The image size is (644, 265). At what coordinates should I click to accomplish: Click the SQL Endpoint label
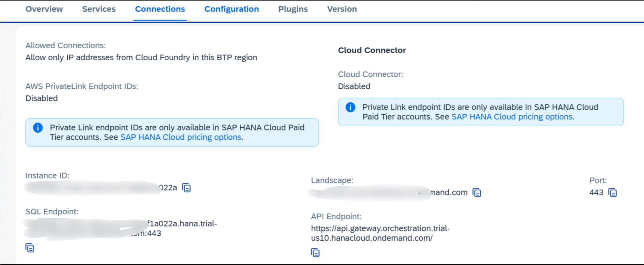[52, 212]
